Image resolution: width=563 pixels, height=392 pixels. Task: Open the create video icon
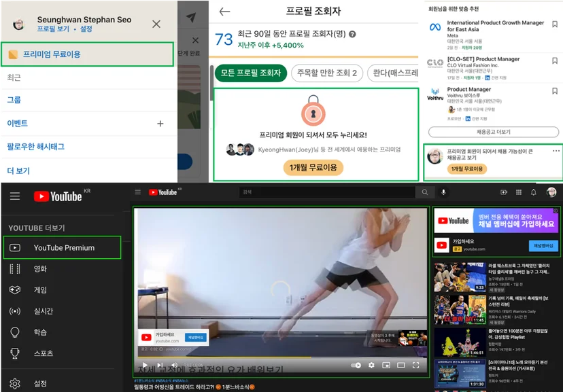coord(504,192)
